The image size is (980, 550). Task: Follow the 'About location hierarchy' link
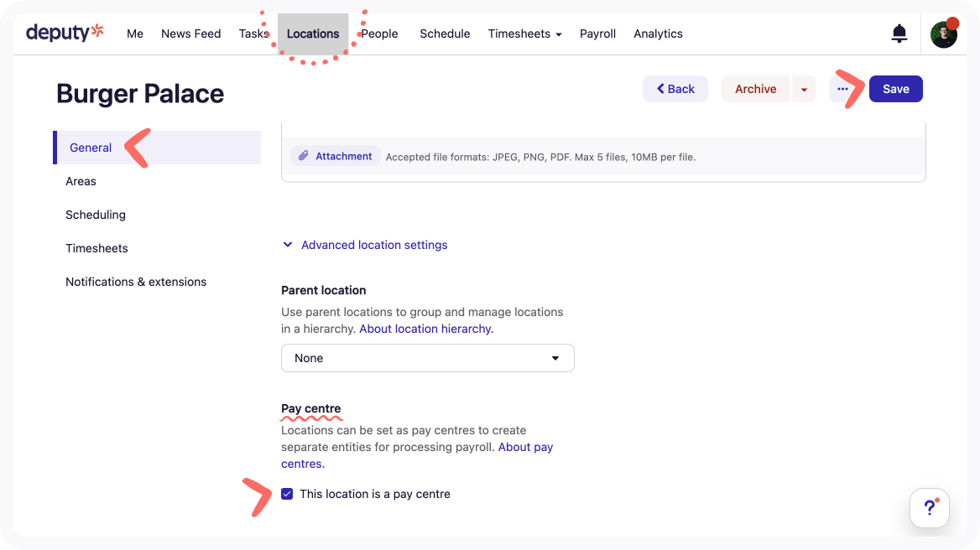(426, 329)
